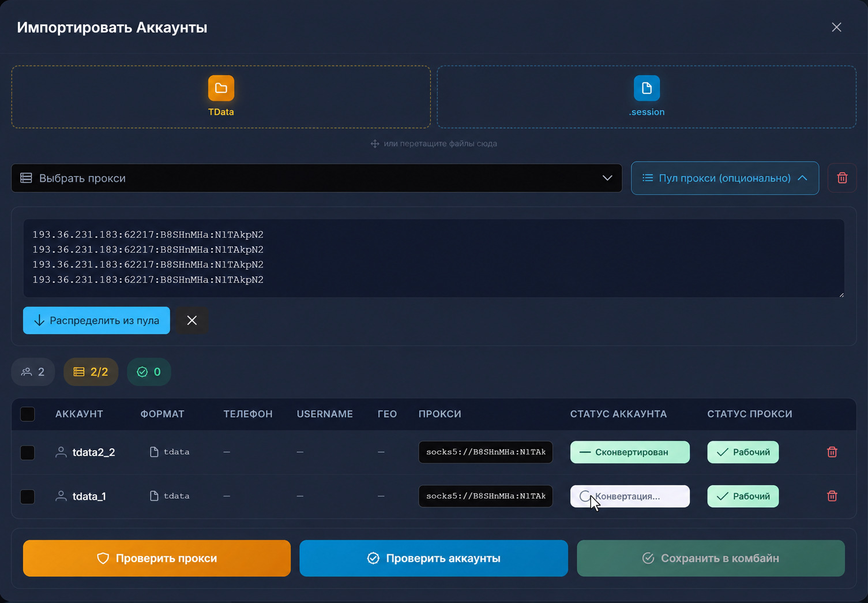Click the СТАТУС АККАУНТА column header
Screen dimensions: 868x603
pos(618,414)
